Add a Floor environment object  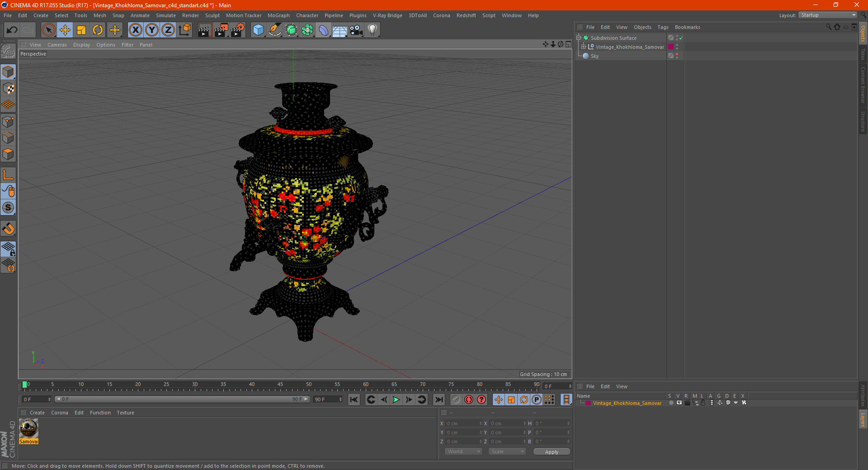click(340, 30)
